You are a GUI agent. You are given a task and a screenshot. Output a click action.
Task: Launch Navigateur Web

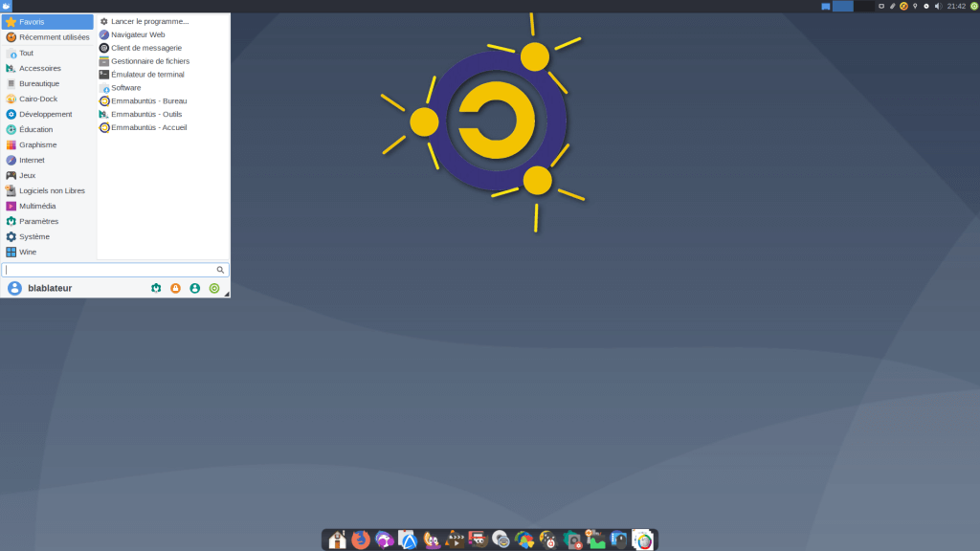coord(163,34)
